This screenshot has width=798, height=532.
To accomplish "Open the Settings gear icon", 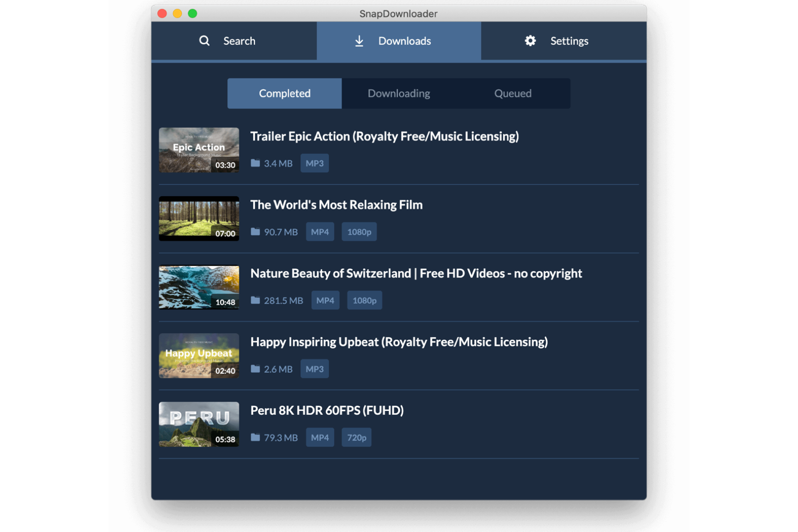I will tap(530, 41).
